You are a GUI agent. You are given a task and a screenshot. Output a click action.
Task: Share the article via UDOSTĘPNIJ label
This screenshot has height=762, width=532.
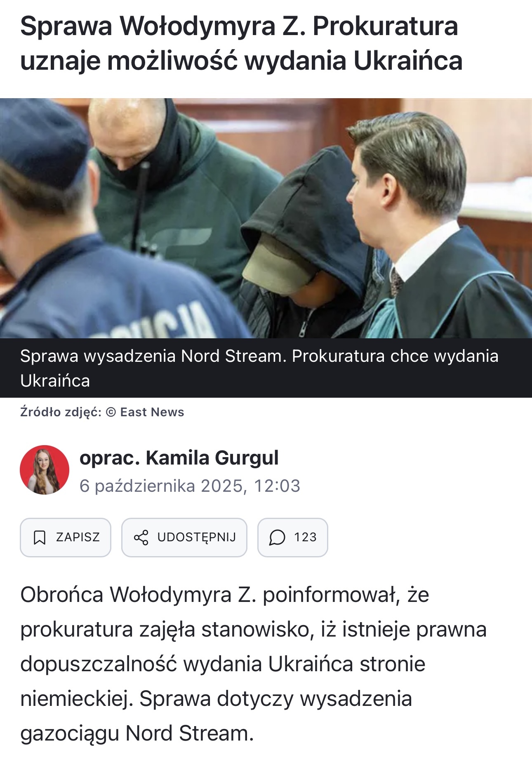click(x=197, y=537)
